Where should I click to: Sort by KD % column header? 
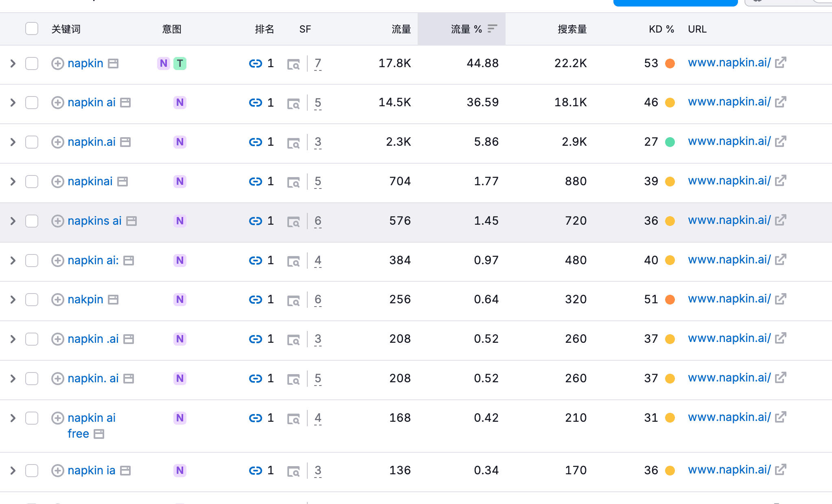(x=661, y=29)
